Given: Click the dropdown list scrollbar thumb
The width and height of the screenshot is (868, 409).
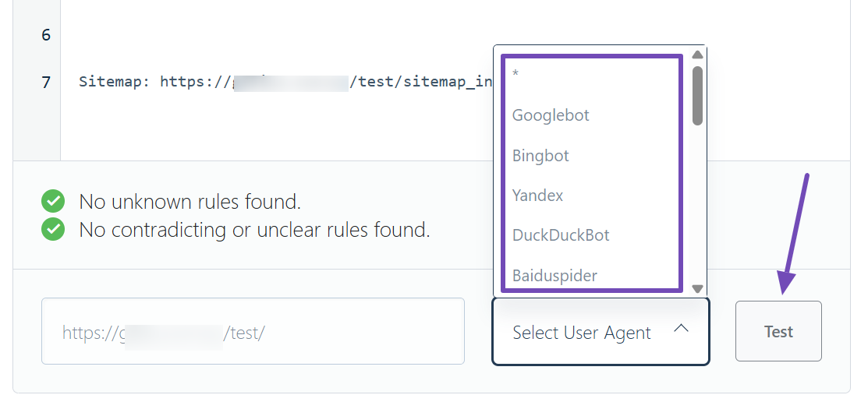Looking at the screenshot, I should pyautogui.click(x=697, y=95).
